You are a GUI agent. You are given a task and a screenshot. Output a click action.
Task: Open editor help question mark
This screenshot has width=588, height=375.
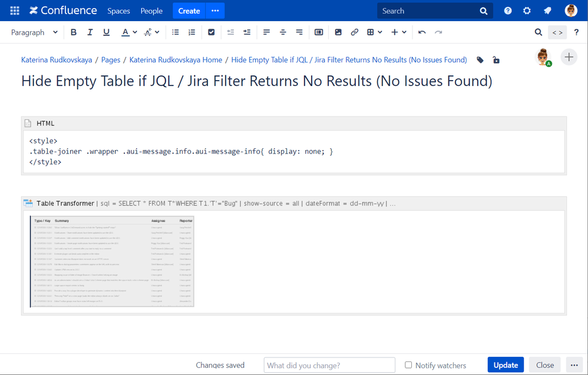click(x=576, y=32)
